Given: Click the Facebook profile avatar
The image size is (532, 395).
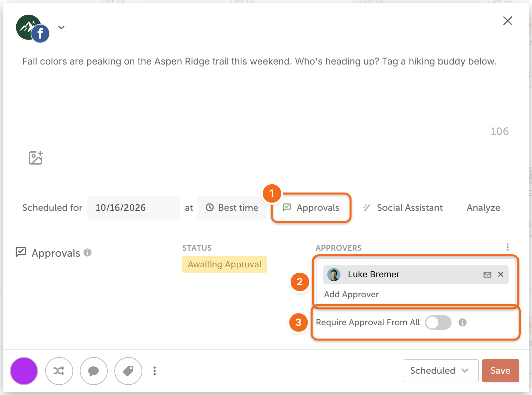Looking at the screenshot, I should click(32, 29).
